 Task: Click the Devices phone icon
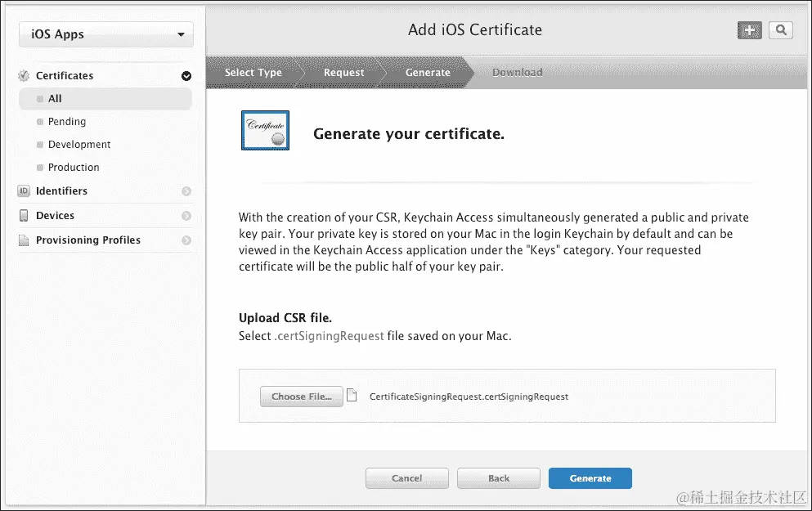click(x=24, y=215)
